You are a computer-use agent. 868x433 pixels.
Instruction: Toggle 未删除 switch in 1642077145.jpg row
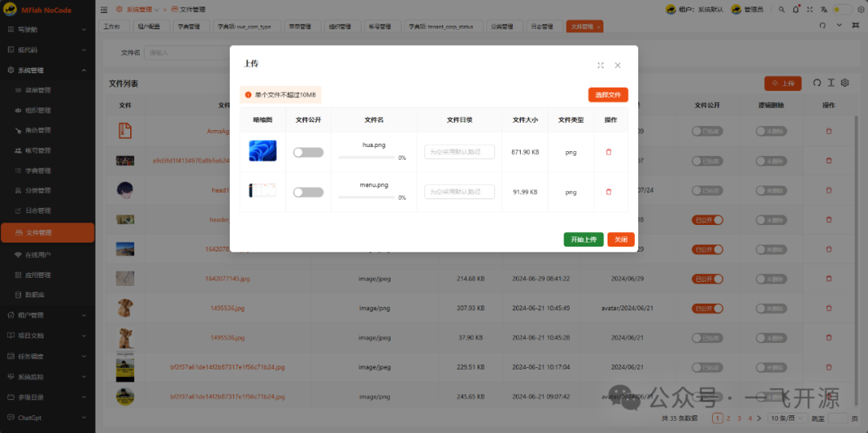coord(771,279)
